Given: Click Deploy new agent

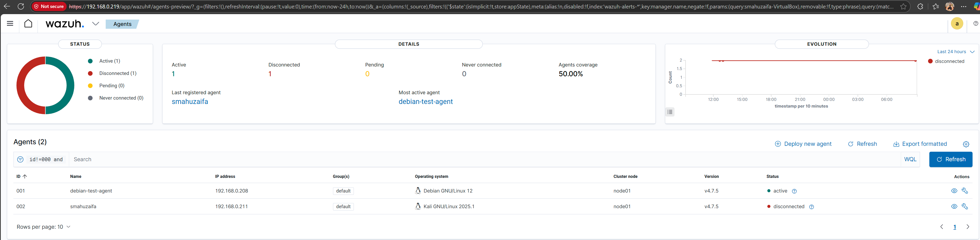Looking at the screenshot, I should pos(803,144).
